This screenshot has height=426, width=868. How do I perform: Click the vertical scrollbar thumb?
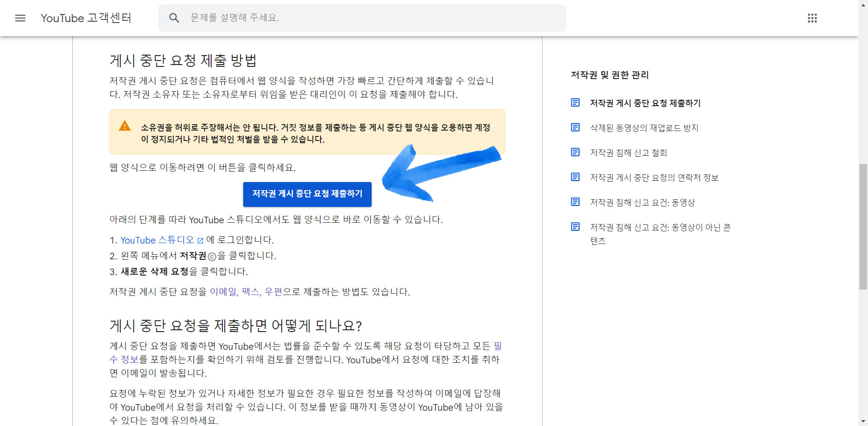(x=863, y=227)
